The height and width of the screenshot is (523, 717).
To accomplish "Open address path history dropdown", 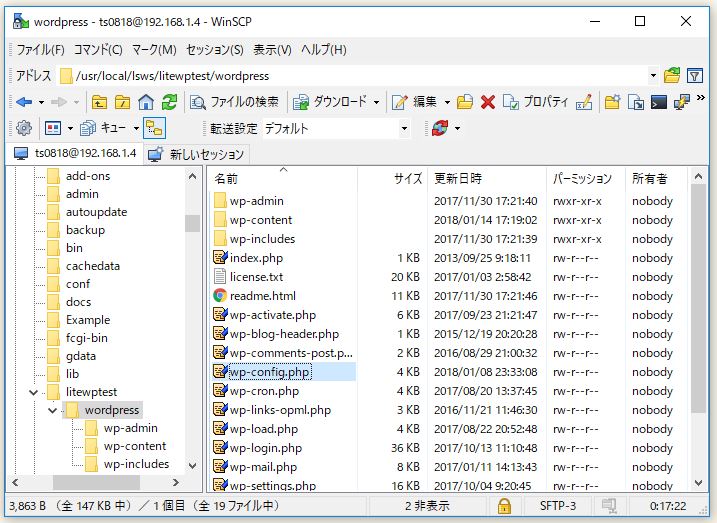I will coord(653,76).
